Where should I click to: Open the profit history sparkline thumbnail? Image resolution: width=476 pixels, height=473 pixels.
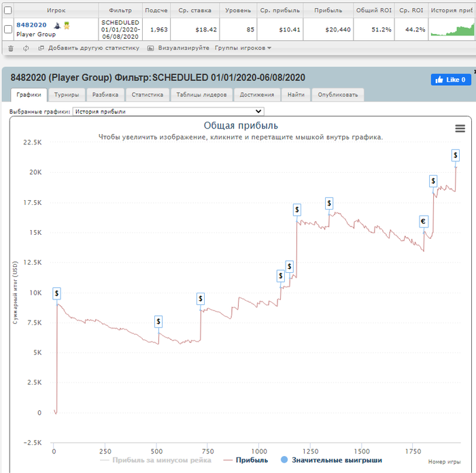click(x=452, y=30)
